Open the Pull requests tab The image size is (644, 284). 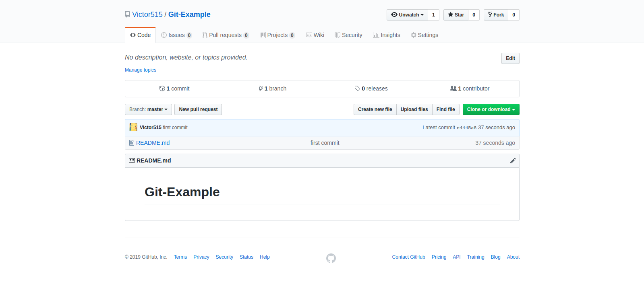pos(226,35)
